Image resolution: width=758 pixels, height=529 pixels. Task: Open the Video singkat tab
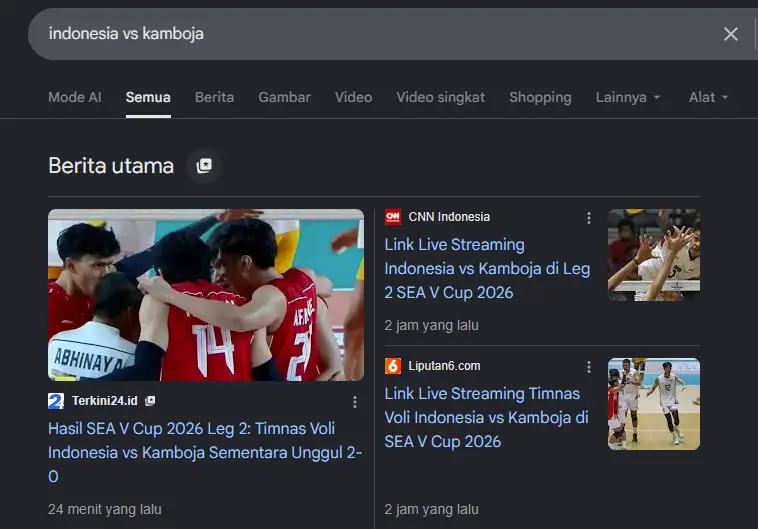click(x=440, y=97)
